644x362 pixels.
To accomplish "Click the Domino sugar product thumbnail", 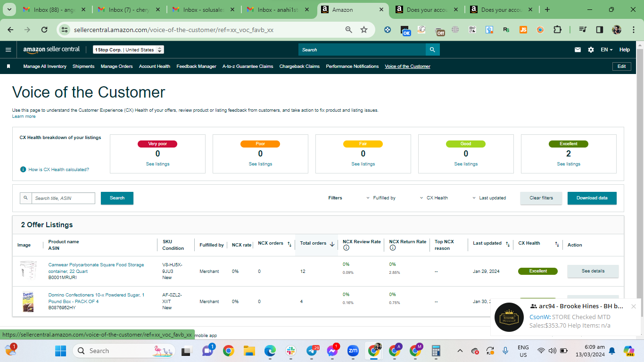I will tap(28, 302).
